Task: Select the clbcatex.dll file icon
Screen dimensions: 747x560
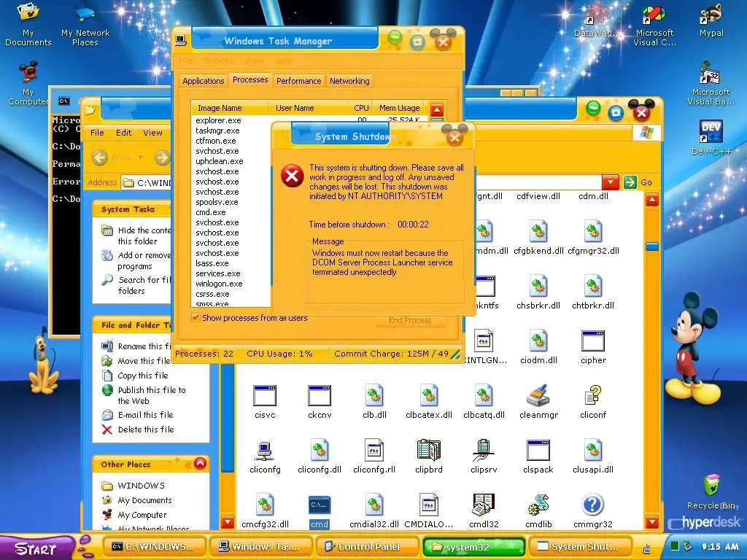Action: [429, 402]
